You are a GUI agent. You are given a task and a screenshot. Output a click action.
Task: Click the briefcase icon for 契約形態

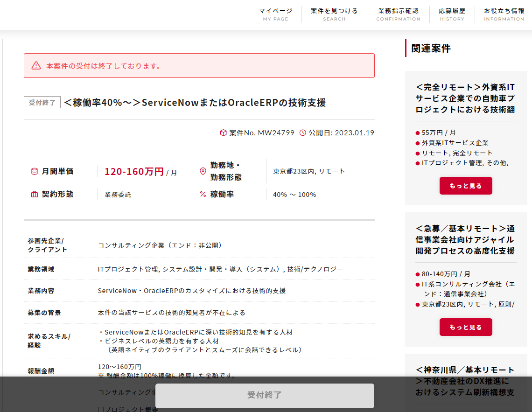click(x=35, y=194)
